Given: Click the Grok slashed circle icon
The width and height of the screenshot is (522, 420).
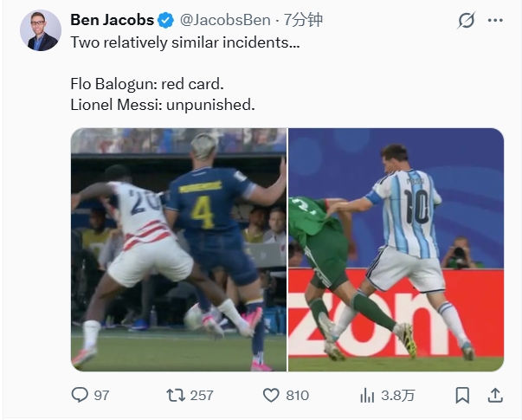Looking at the screenshot, I should pyautogui.click(x=466, y=20).
